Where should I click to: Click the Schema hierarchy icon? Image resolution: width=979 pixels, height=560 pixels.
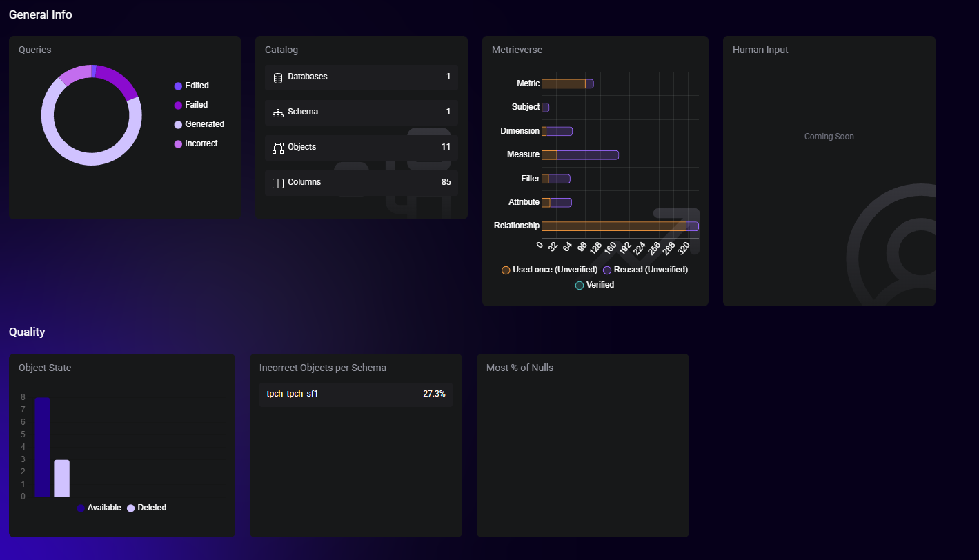(x=278, y=112)
